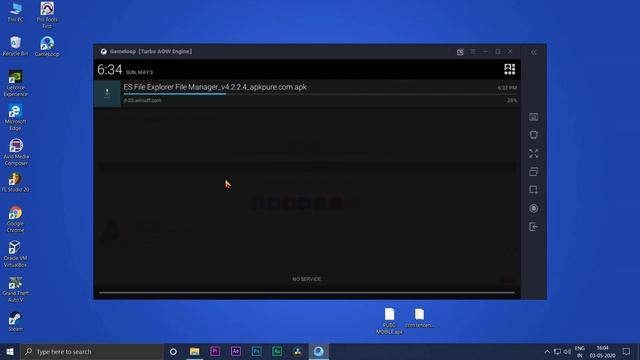Click Gameloop exit sidebar icon
This screenshot has height=360, width=640.
533,227
